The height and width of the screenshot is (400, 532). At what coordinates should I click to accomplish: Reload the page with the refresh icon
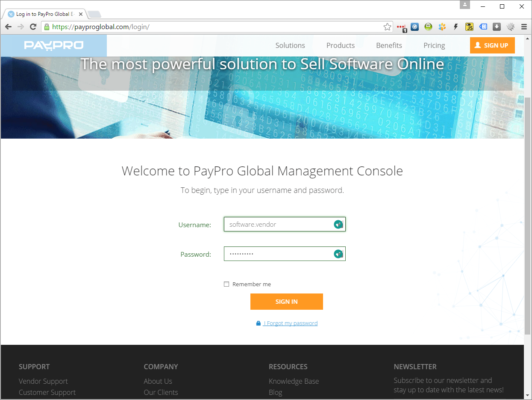33,27
